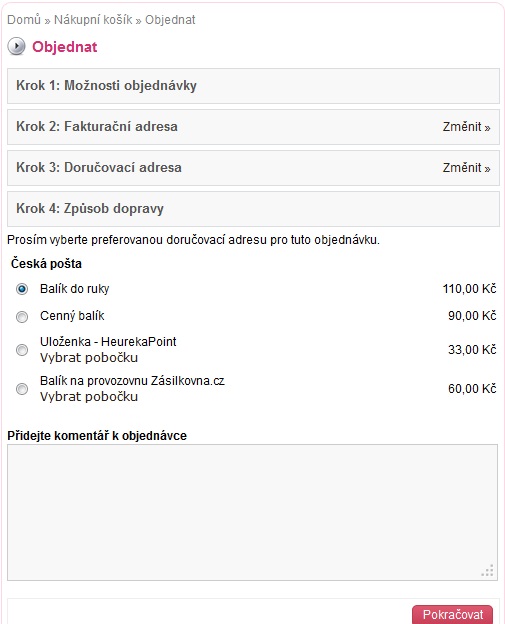Select the Cenný balík radio option
The height and width of the screenshot is (624, 505).
pos(22,317)
